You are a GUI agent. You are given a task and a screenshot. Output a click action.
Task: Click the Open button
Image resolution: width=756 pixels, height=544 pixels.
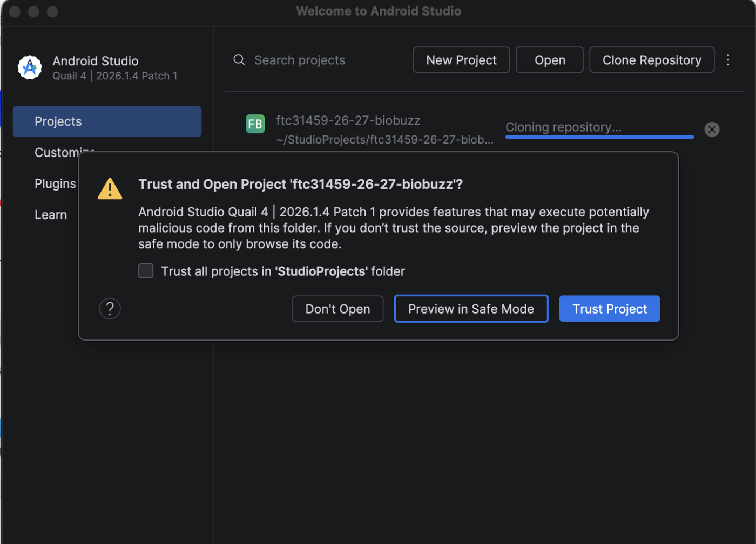click(x=550, y=60)
